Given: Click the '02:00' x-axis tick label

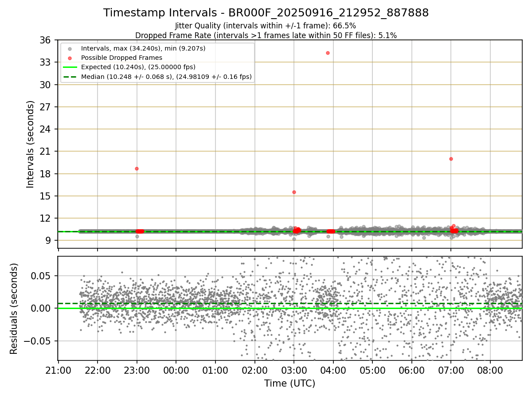Looking at the screenshot, I should 254,370.
